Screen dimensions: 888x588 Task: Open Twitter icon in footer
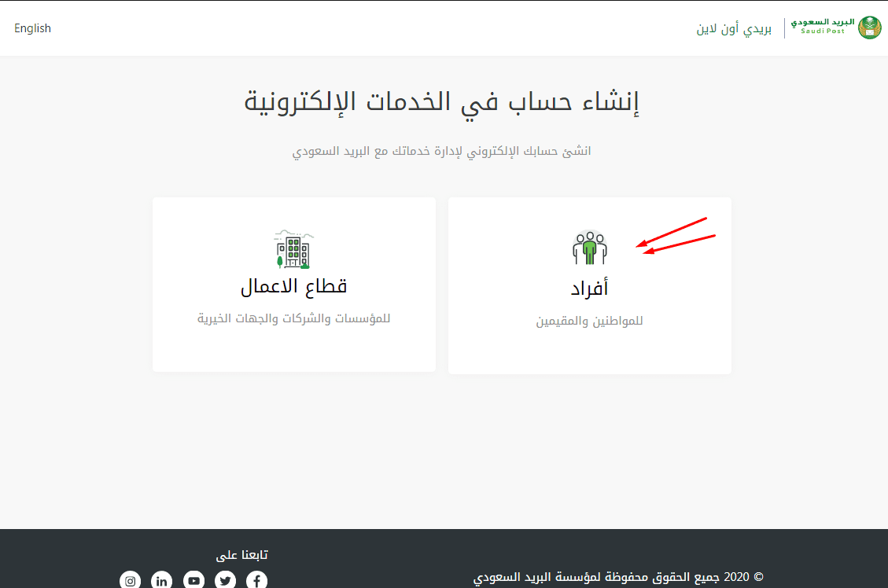click(x=225, y=579)
